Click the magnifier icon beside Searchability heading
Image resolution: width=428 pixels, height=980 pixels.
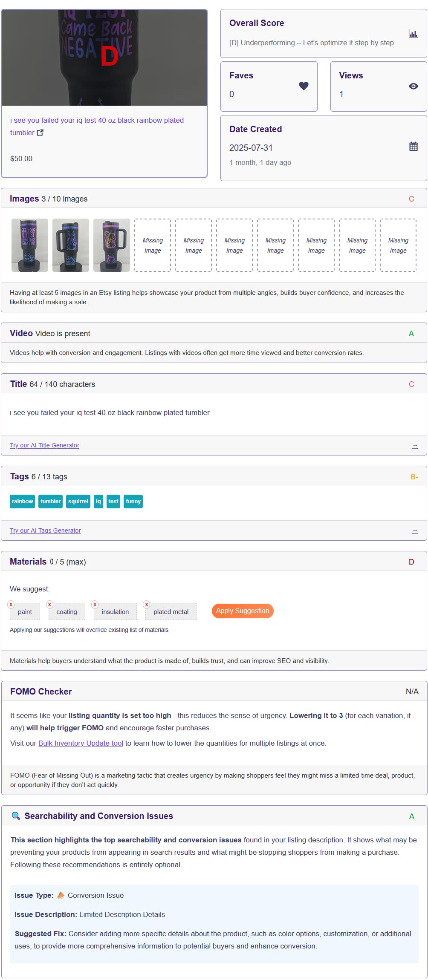[x=16, y=816]
